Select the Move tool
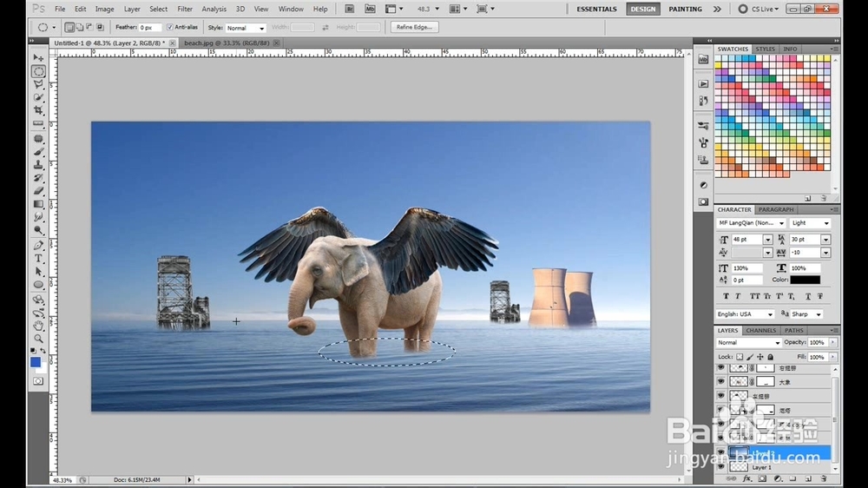This screenshot has height=488, width=868. click(38, 57)
